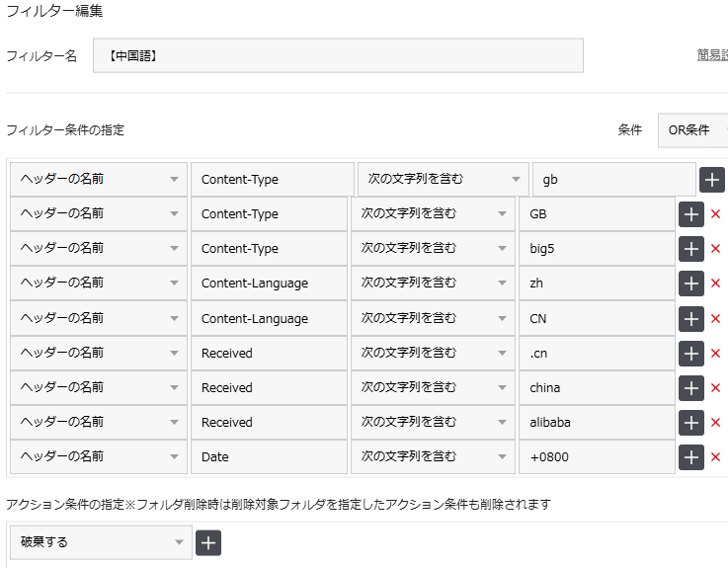The height and width of the screenshot is (568, 728).
Task: Click the plus icon beside the 'gb' row
Action: click(x=712, y=180)
